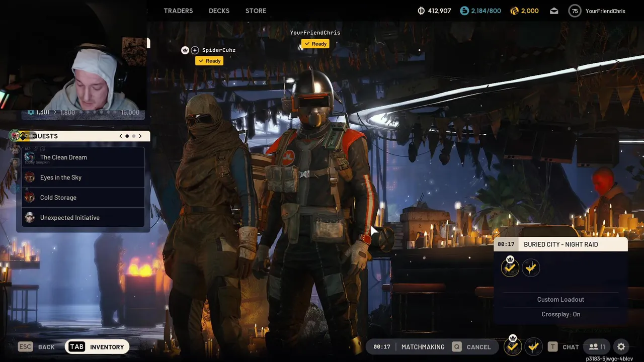Select the crowned leader avatar in the raid panel

[x=510, y=267]
